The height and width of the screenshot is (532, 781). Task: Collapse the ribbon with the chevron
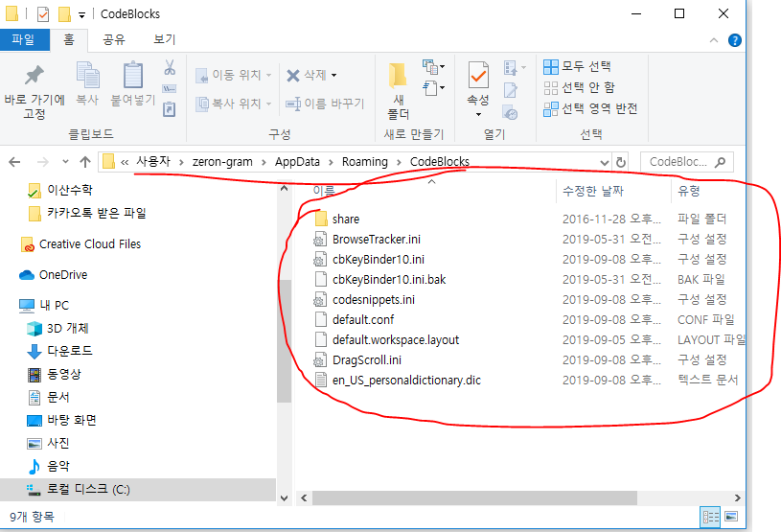[714, 40]
